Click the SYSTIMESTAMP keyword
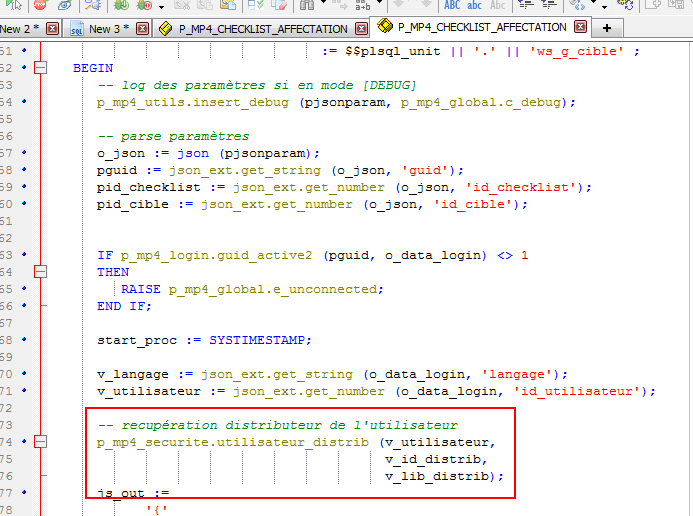693x516 pixels. tap(259, 340)
